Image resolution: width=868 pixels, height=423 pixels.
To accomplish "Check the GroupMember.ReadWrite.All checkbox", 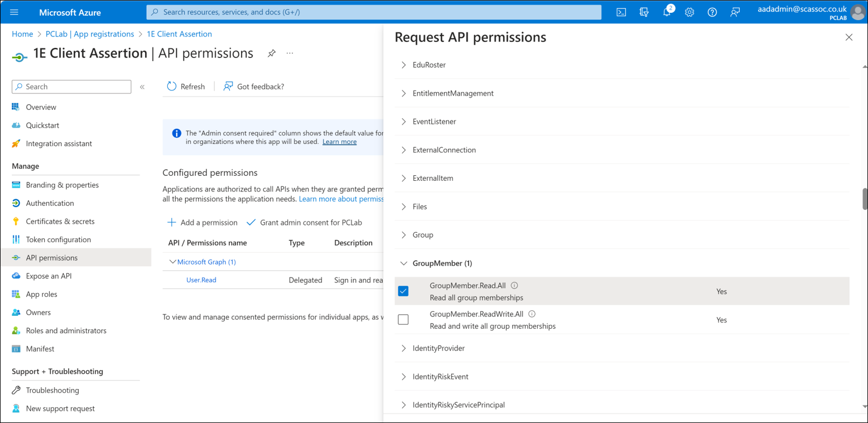I will pyautogui.click(x=403, y=320).
